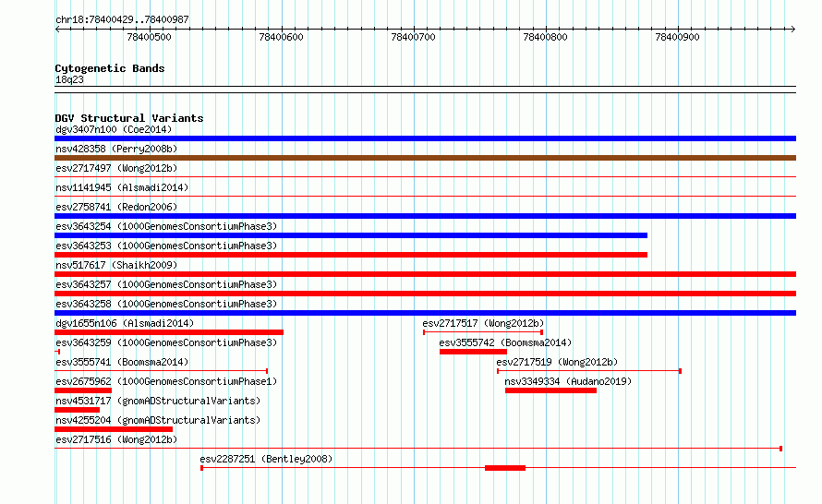Viewport: 822px width, 504px height.
Task: Select the red bar of dgv1655n106
Action: (169, 332)
